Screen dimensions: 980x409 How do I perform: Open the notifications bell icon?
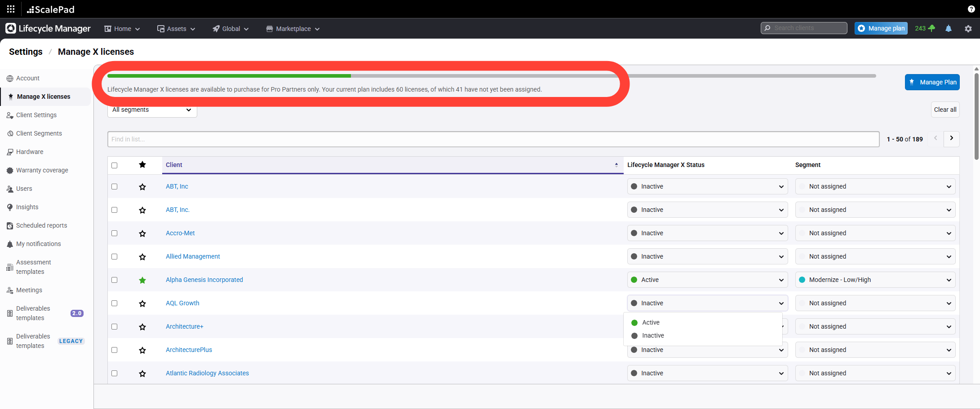[948, 28]
